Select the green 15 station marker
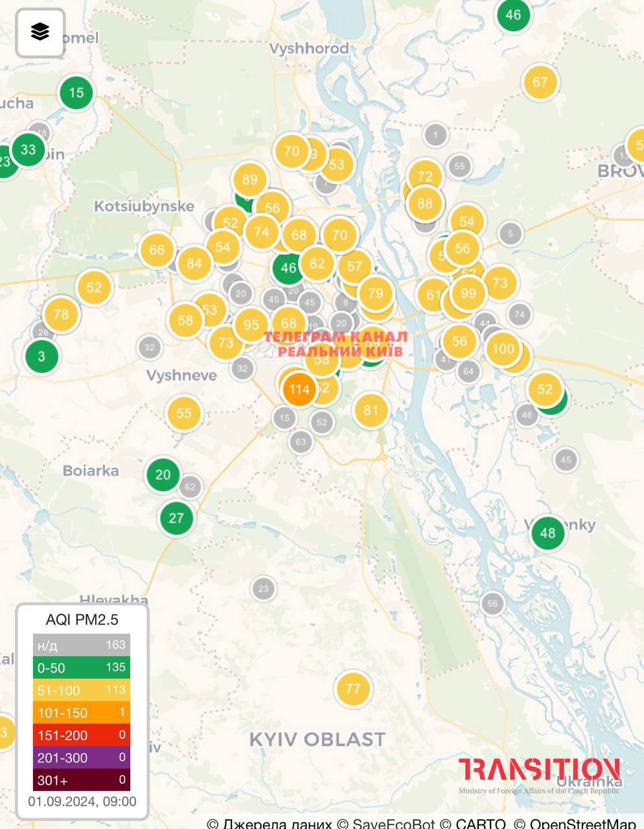644x829 pixels. 76,93
